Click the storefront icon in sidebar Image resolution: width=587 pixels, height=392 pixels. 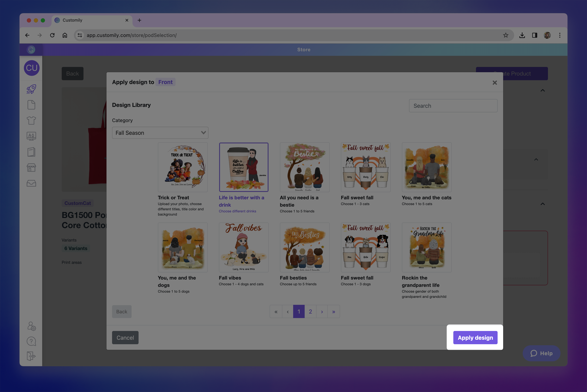pos(31,168)
